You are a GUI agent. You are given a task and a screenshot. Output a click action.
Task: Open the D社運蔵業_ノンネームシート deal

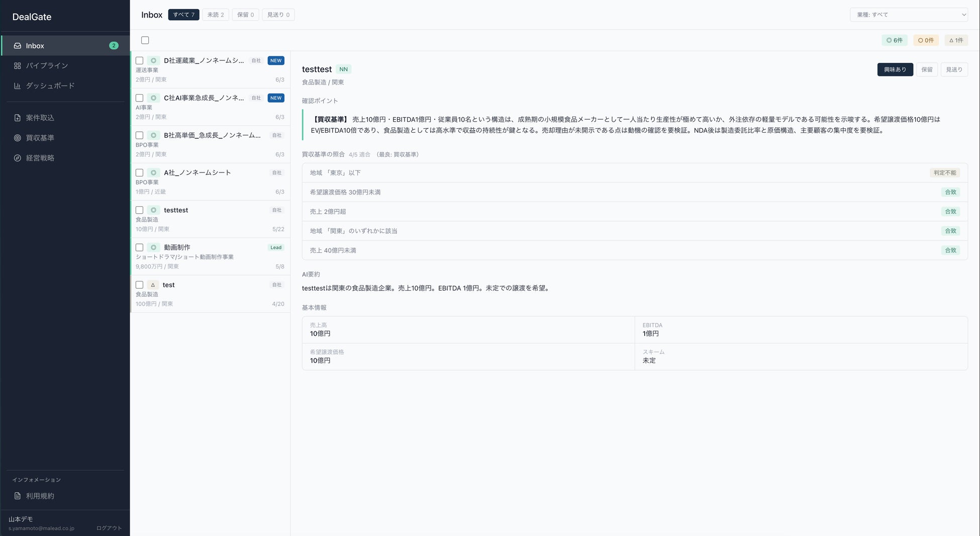click(211, 69)
